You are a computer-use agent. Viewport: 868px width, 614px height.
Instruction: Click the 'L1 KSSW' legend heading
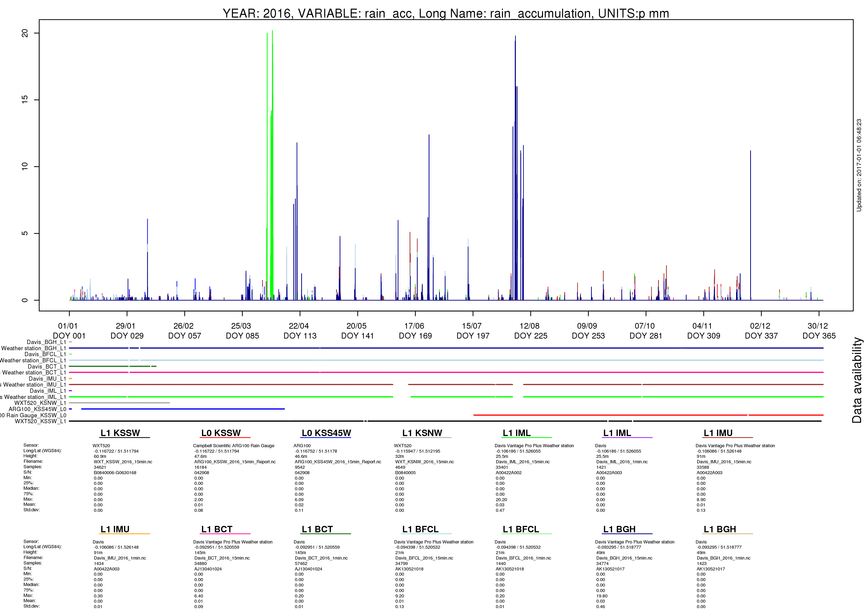pos(120,433)
